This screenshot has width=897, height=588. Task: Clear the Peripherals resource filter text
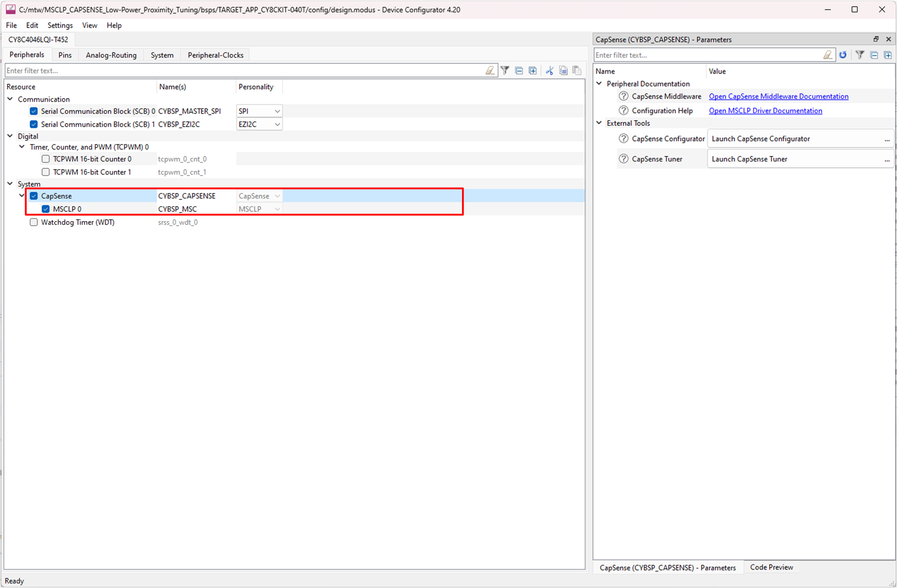pyautogui.click(x=490, y=71)
